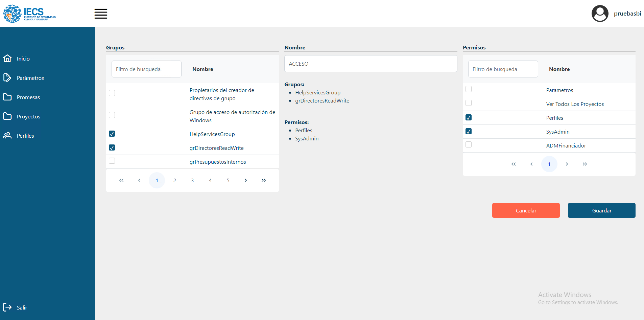Click the Inicio home icon

[x=7, y=59]
